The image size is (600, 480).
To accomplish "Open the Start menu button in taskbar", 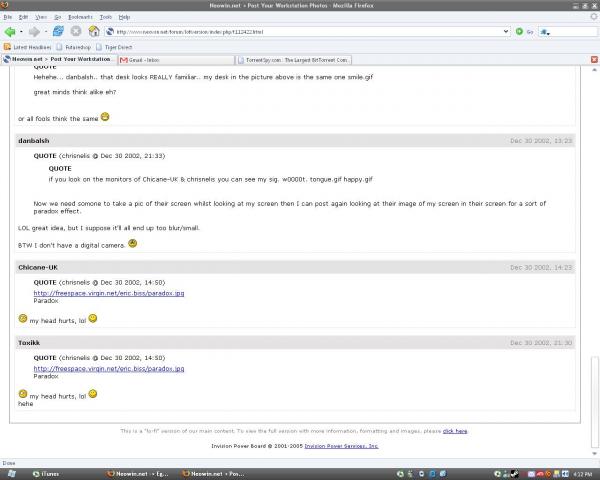I will [x=11, y=474].
